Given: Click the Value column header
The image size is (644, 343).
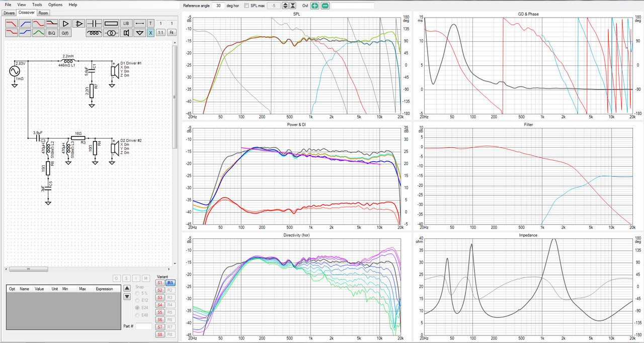Looking at the screenshot, I should coord(40,289).
